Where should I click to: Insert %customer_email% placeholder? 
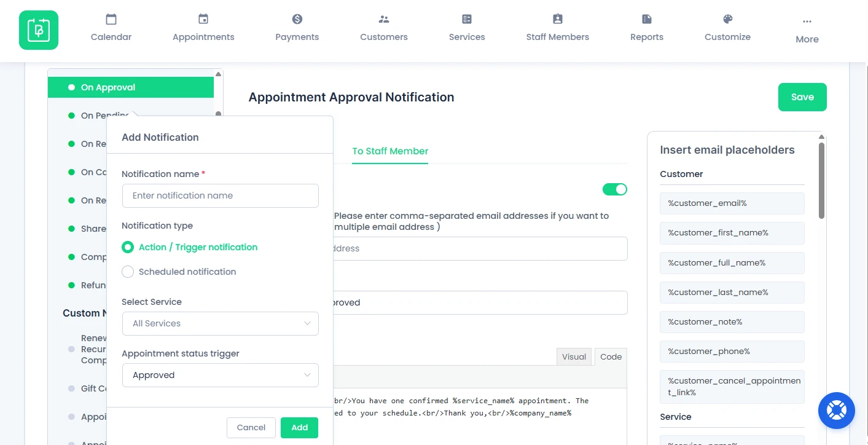coord(732,203)
